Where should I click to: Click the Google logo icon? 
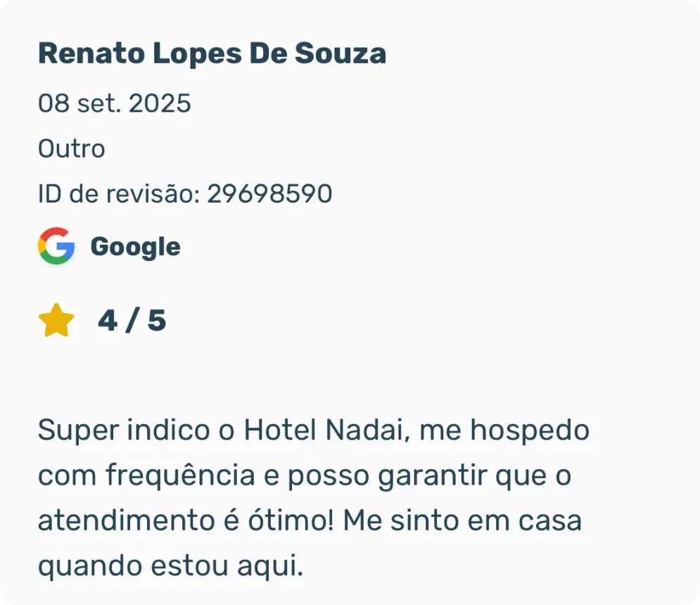click(x=56, y=246)
